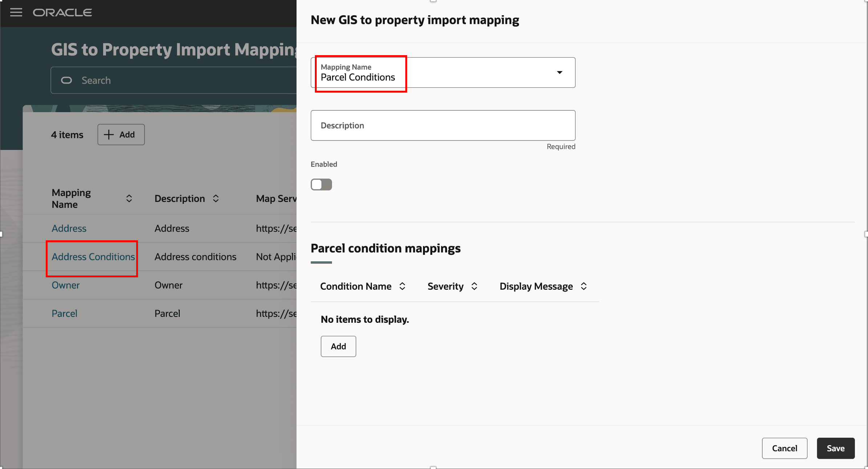The image size is (868, 469).
Task: Click the Parcel description cell
Action: pos(167,313)
